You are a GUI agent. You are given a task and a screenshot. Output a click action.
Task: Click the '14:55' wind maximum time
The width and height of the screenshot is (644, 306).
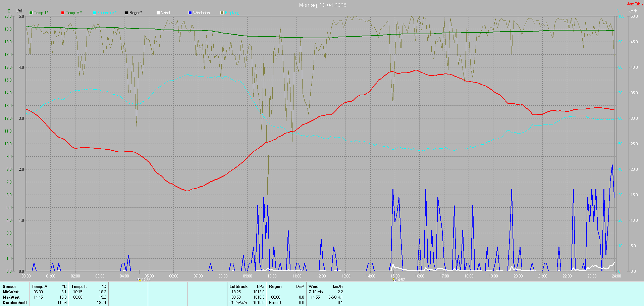(315, 297)
